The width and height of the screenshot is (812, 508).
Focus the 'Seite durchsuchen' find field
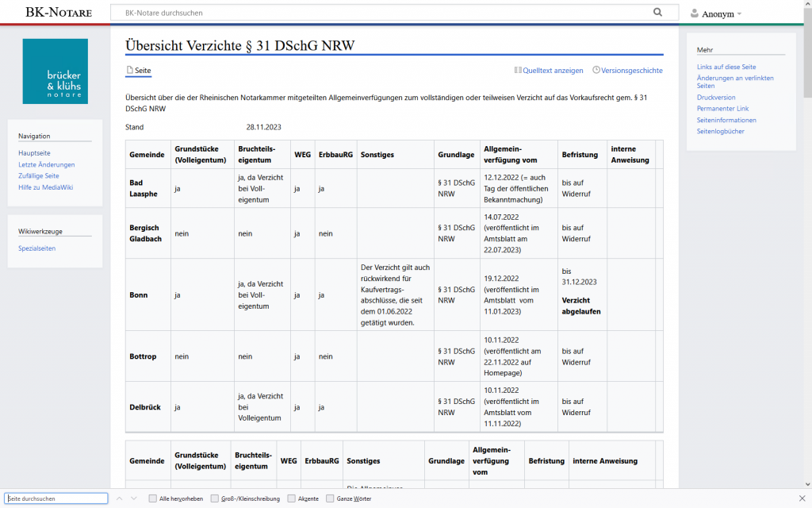pos(56,498)
